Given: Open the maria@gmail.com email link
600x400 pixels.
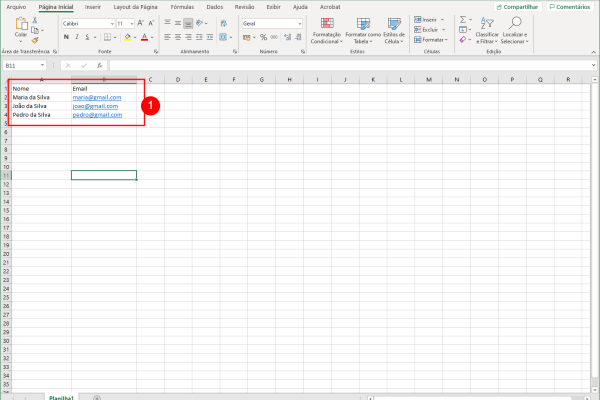Looking at the screenshot, I should point(97,97).
